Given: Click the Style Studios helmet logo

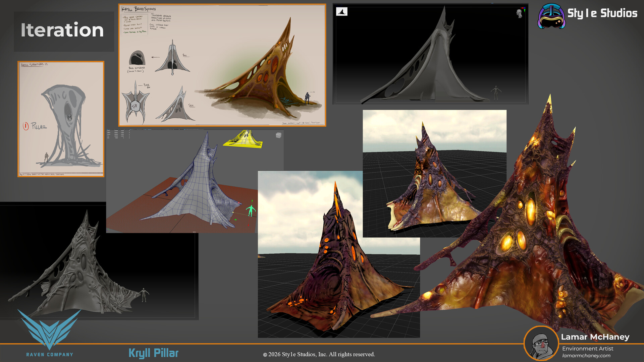Looking at the screenshot, I should click(x=552, y=16).
